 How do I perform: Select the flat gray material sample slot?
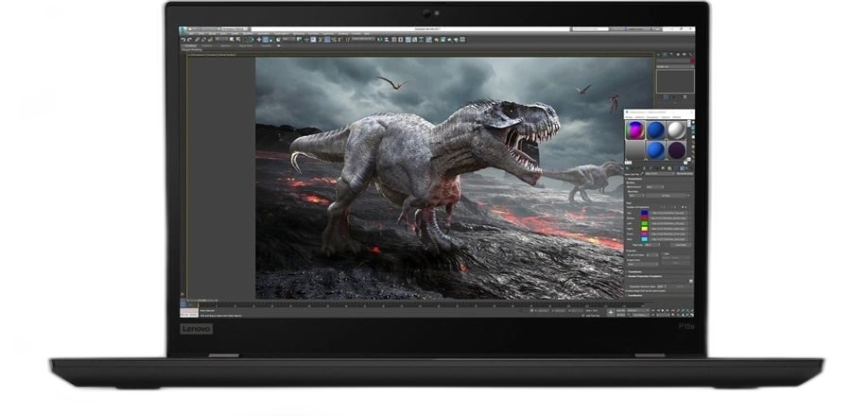[x=635, y=150]
